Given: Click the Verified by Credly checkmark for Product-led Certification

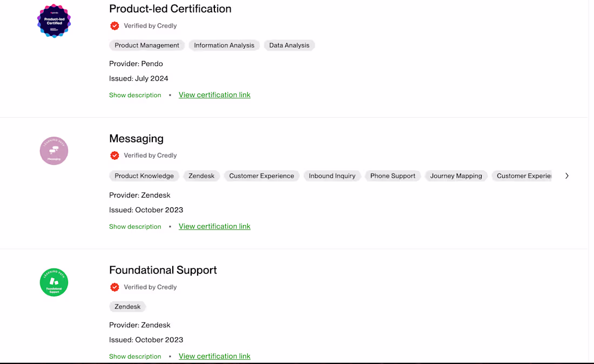Looking at the screenshot, I should click(114, 25).
